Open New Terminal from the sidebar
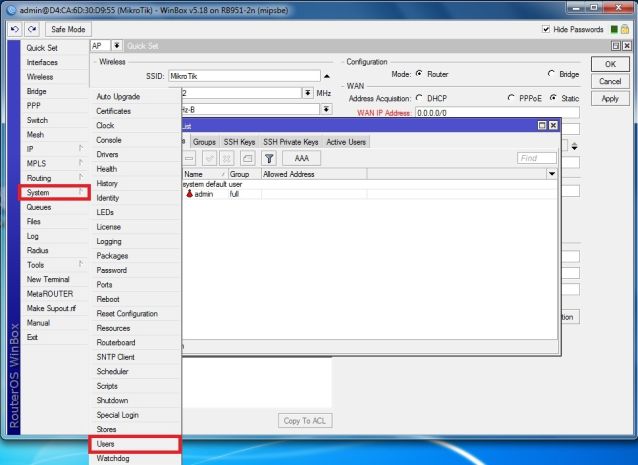Viewport: 638px width, 465px height. (x=54, y=279)
